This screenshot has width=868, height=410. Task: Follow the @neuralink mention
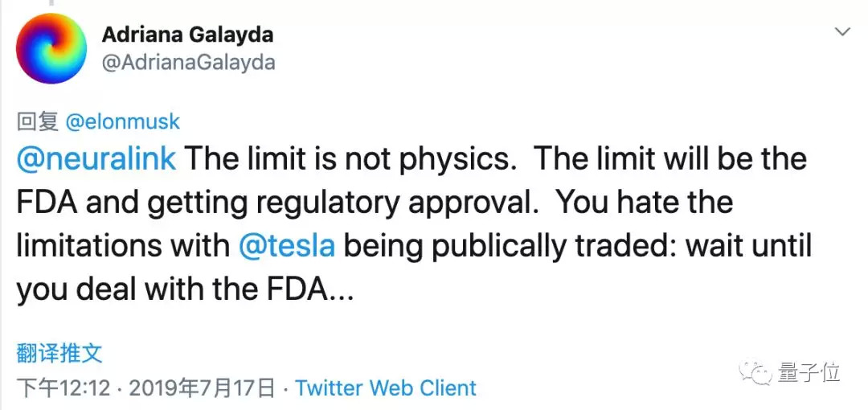(x=96, y=158)
